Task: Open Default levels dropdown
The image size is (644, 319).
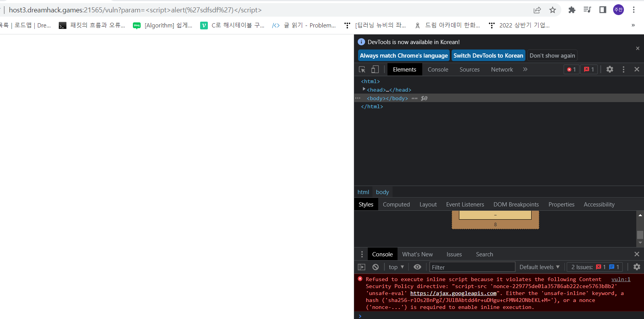Action: tap(539, 267)
